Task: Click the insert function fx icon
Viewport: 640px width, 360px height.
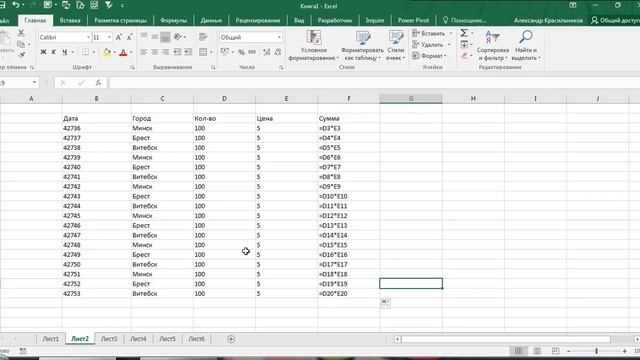Action: 98,83
